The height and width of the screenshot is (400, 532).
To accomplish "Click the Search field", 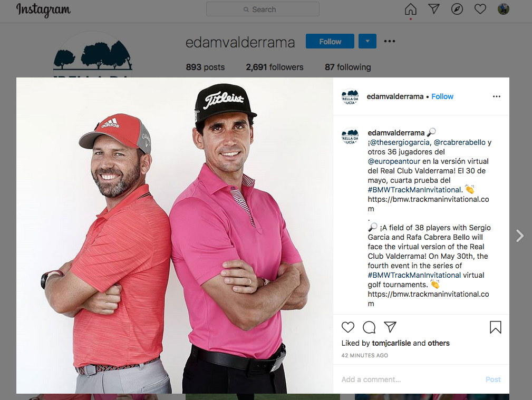I will pos(263,9).
